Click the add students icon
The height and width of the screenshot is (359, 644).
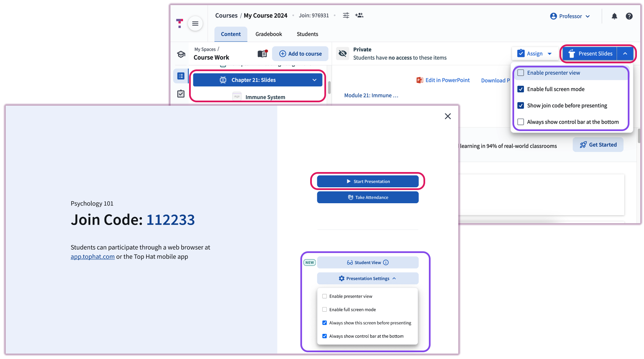(359, 16)
